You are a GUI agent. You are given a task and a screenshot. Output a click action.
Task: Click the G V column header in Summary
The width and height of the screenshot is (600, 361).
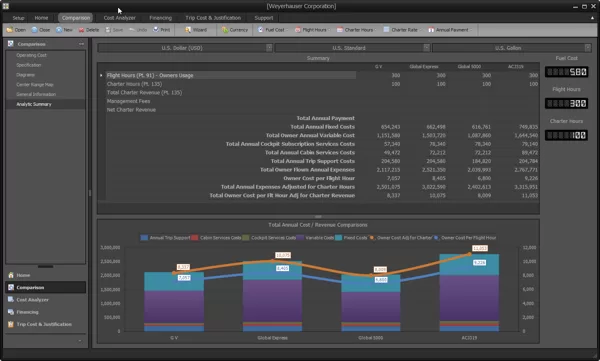[378, 67]
